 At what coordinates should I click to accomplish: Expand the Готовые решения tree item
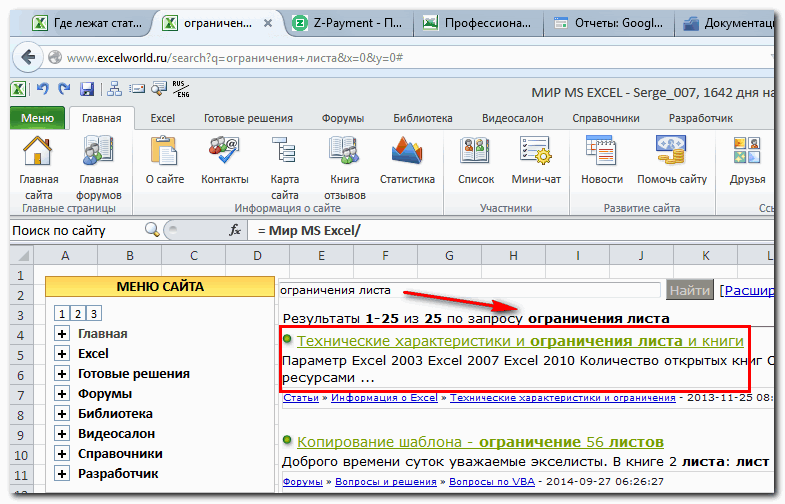pyautogui.click(x=62, y=374)
